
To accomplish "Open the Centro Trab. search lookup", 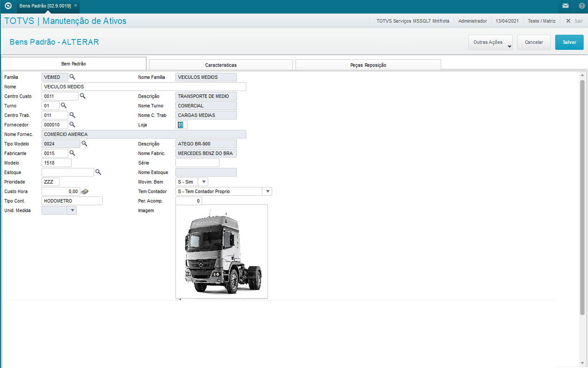I will click(x=72, y=115).
